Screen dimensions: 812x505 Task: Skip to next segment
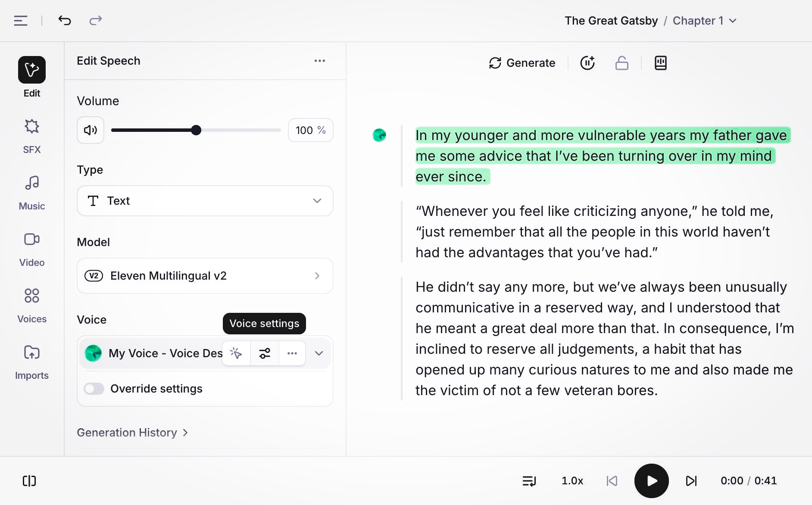click(691, 481)
